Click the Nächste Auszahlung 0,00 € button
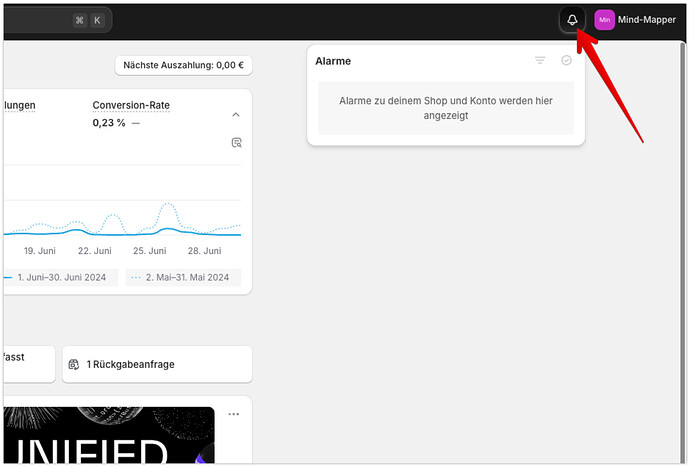The width and height of the screenshot is (690, 467). click(x=184, y=66)
